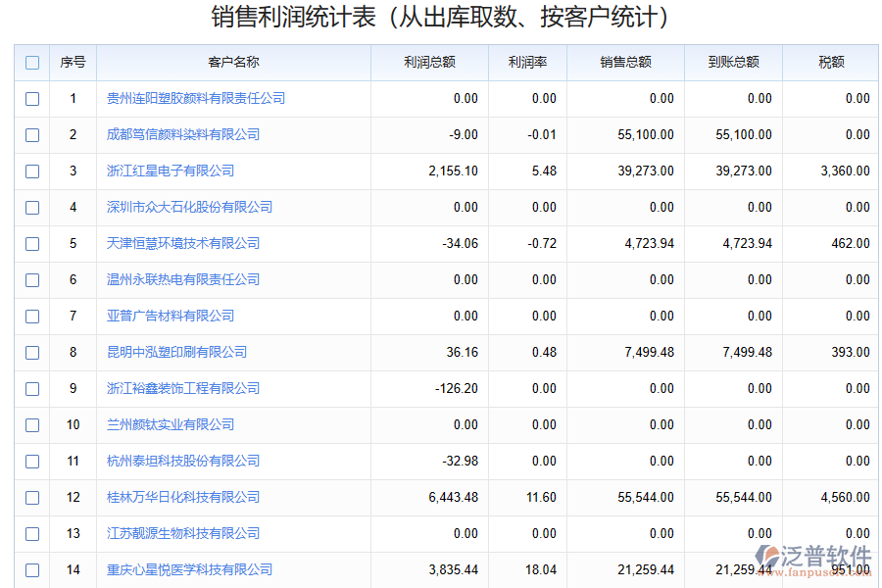Image resolution: width=882 pixels, height=588 pixels.
Task: Check the row for 桂林万华日化科技有限公司
Action: [x=31, y=497]
